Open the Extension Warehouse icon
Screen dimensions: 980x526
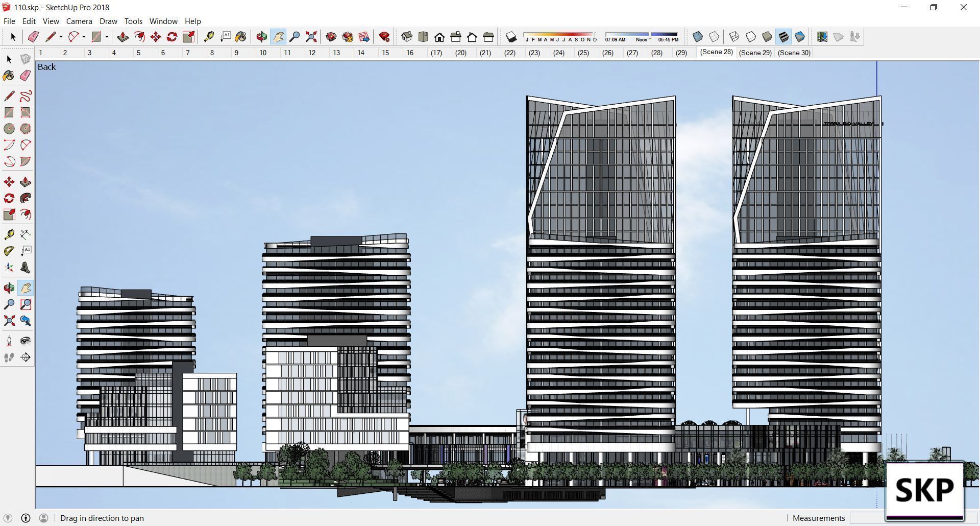tap(348, 37)
